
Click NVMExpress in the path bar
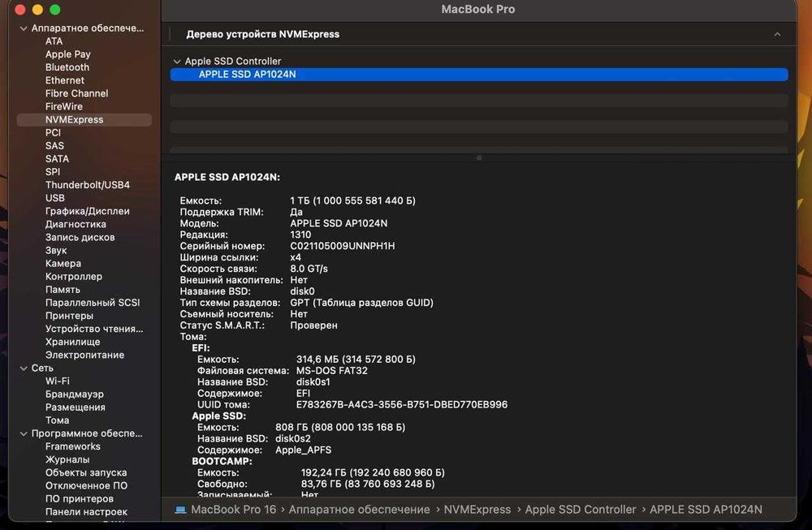click(477, 510)
